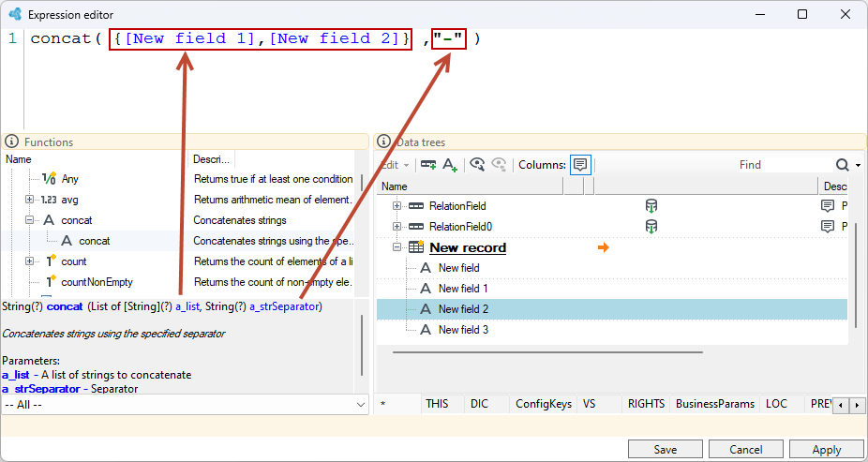Open the Edit dropdown in Data trees toolbar
The height and width of the screenshot is (462, 868).
click(395, 165)
